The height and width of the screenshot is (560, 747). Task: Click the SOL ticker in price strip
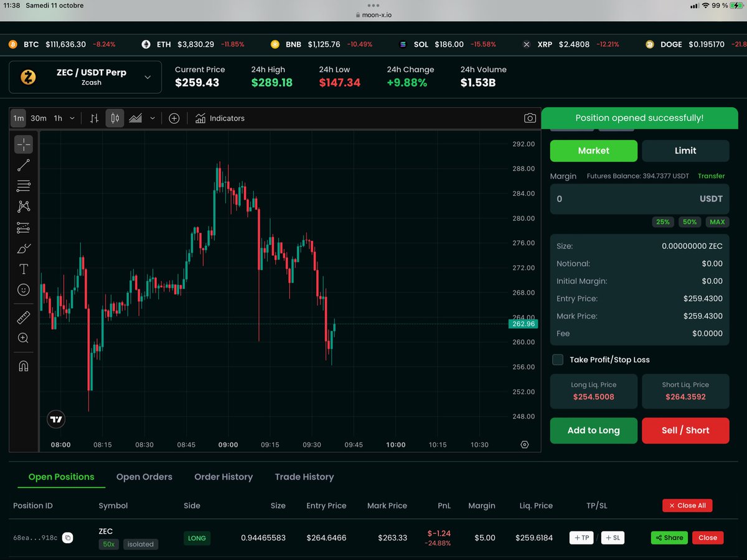coord(447,45)
